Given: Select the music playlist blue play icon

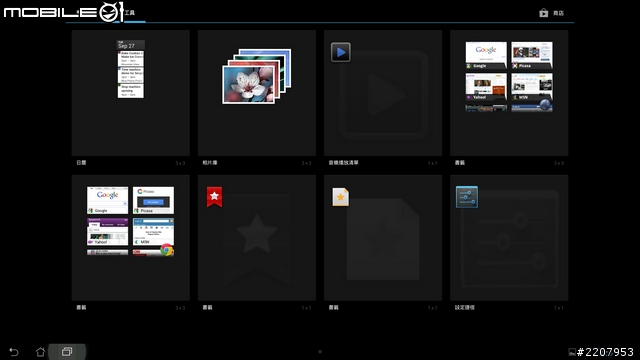Looking at the screenshot, I should tap(341, 52).
